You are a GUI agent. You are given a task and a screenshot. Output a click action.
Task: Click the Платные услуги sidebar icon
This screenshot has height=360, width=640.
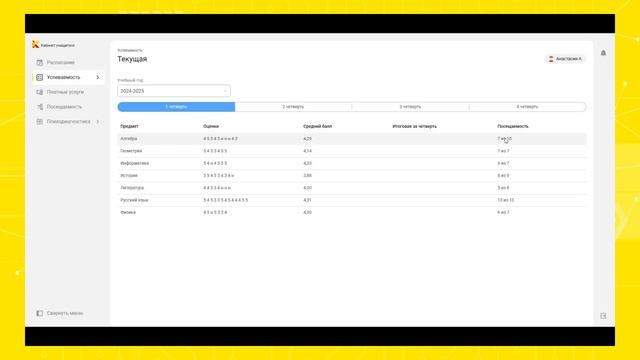[x=40, y=92]
